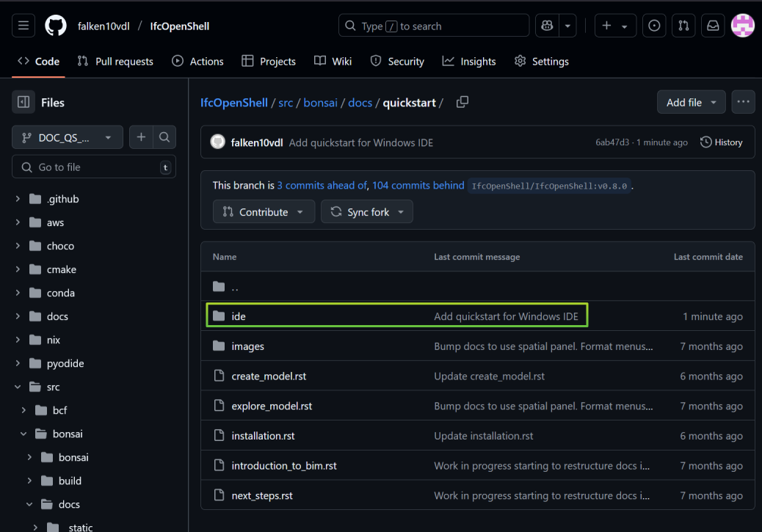Select the static folder in tree
Viewport: 762px width, 532px height.
point(81,527)
